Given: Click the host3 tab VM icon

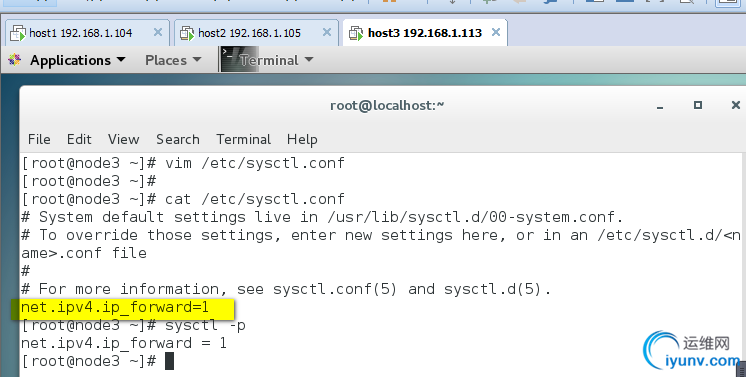Looking at the screenshot, I should [356, 33].
